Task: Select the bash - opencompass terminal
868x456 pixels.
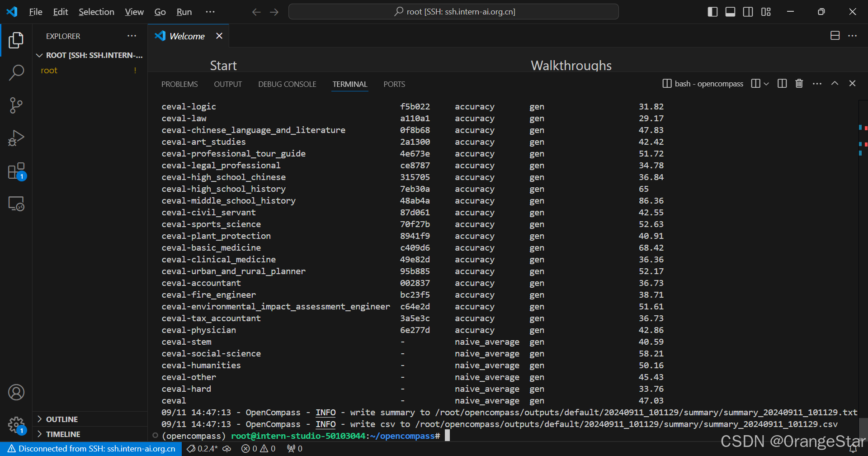Action: click(x=703, y=84)
